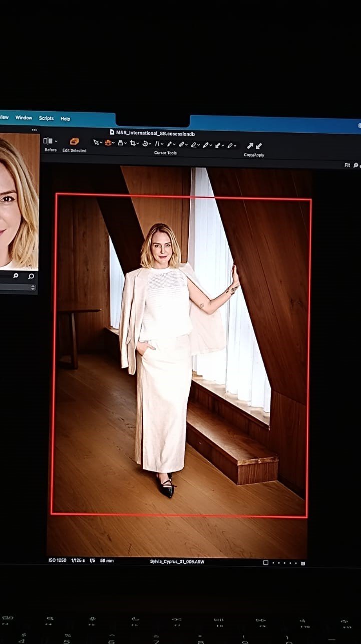This screenshot has height=644, width=361.
Task: Toggle the Before view icon
Action: tap(48, 141)
